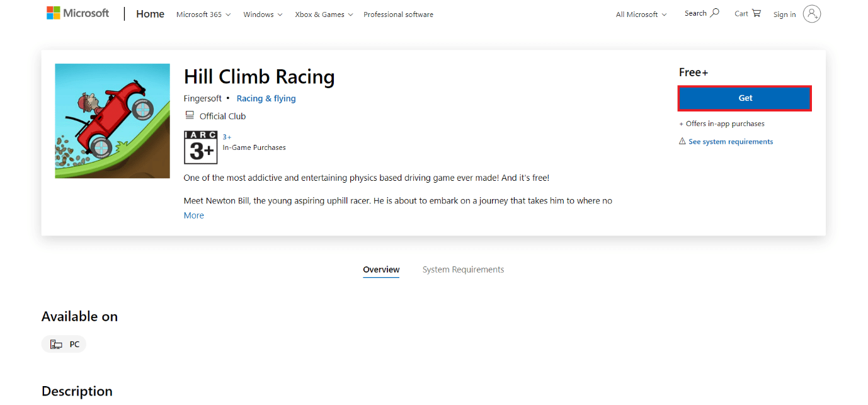Click the Hill Climb Racing title
The height and width of the screenshot is (405, 868).
(x=259, y=77)
